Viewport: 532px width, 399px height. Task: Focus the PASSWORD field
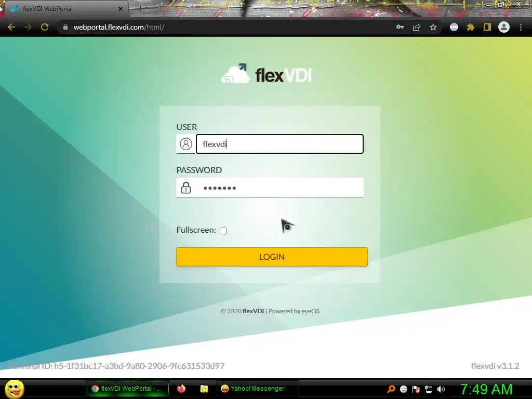(280, 187)
